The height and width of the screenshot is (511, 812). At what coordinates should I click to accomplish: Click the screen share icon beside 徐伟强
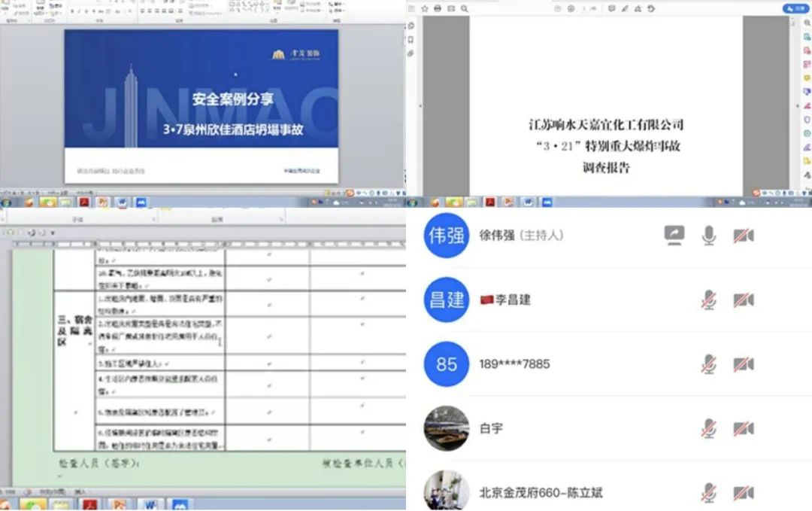pyautogui.click(x=674, y=236)
